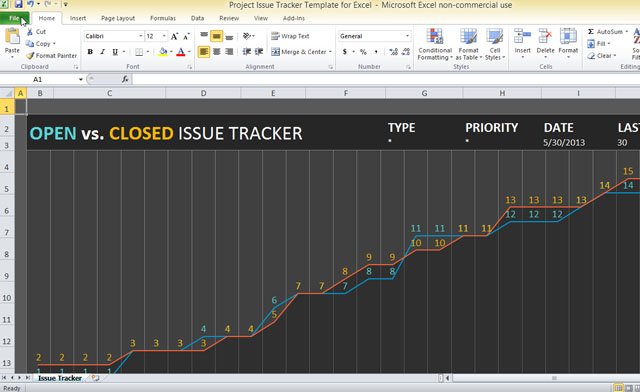Toggle Wrap Text on
This screenshot has height=392, width=640.
point(291,36)
